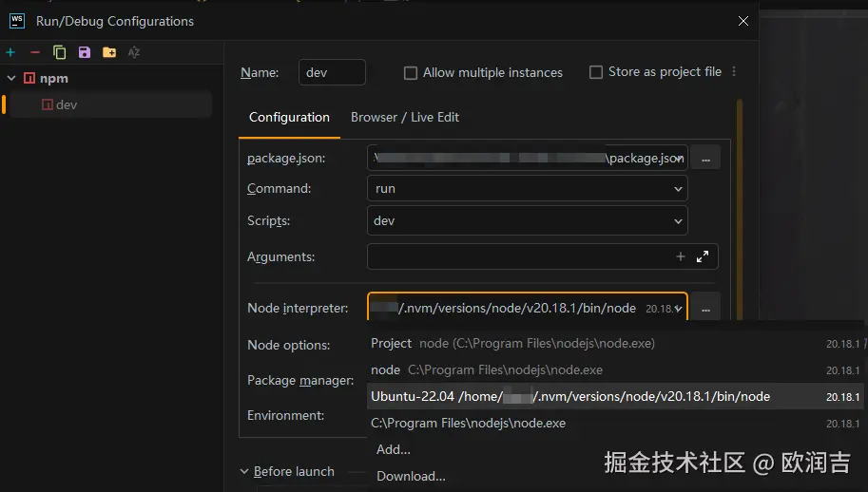Toggle the Node interpreter dropdown arrow
Viewport: 868px width, 492px height.
coord(679,309)
